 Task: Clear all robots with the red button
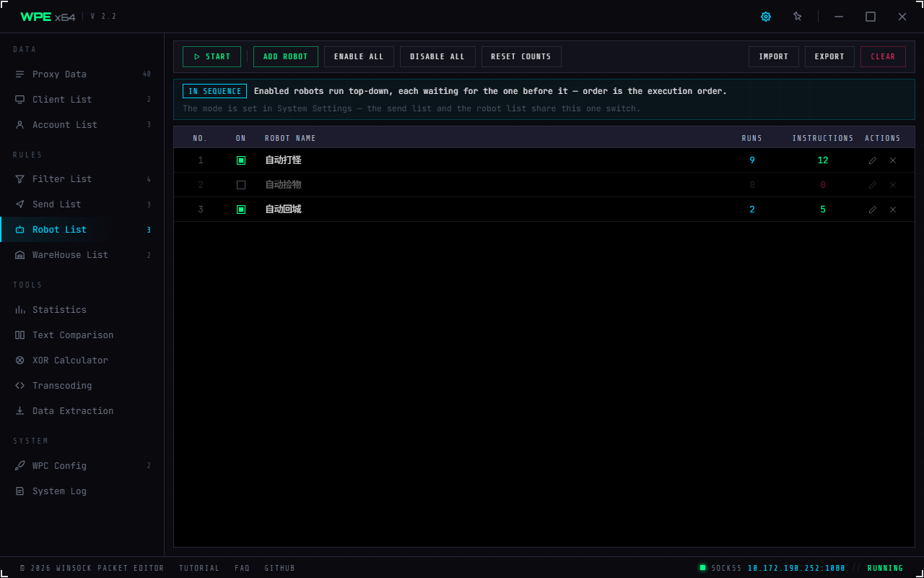click(883, 56)
